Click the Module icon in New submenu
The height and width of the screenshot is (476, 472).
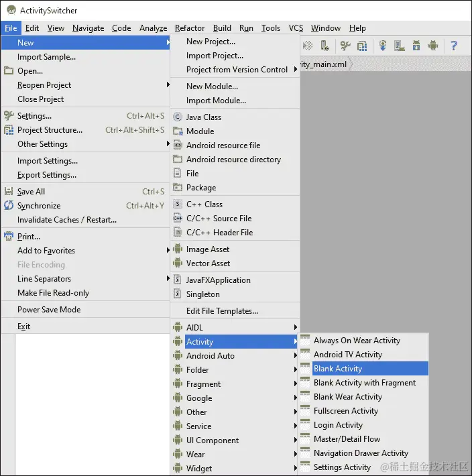(178, 131)
